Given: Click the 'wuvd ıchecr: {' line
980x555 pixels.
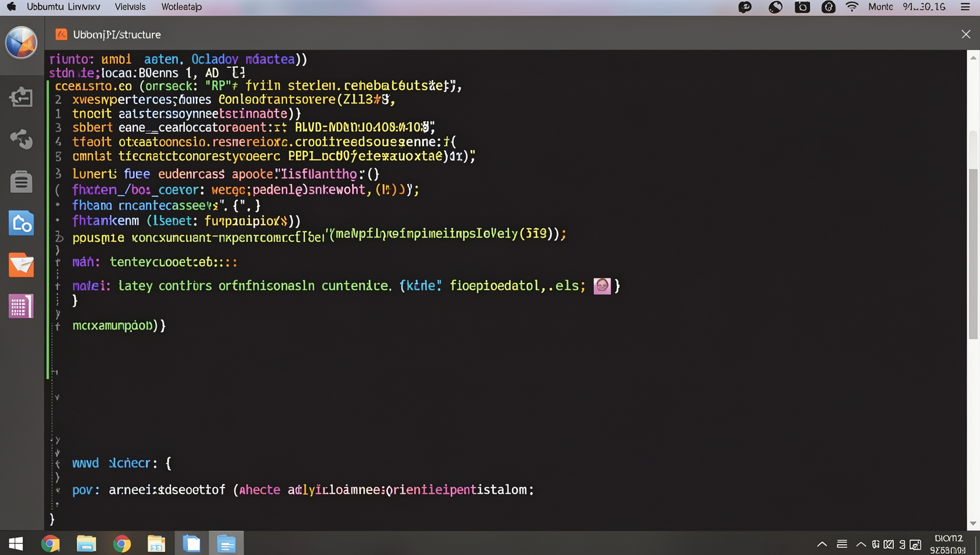Looking at the screenshot, I should coord(122,463).
